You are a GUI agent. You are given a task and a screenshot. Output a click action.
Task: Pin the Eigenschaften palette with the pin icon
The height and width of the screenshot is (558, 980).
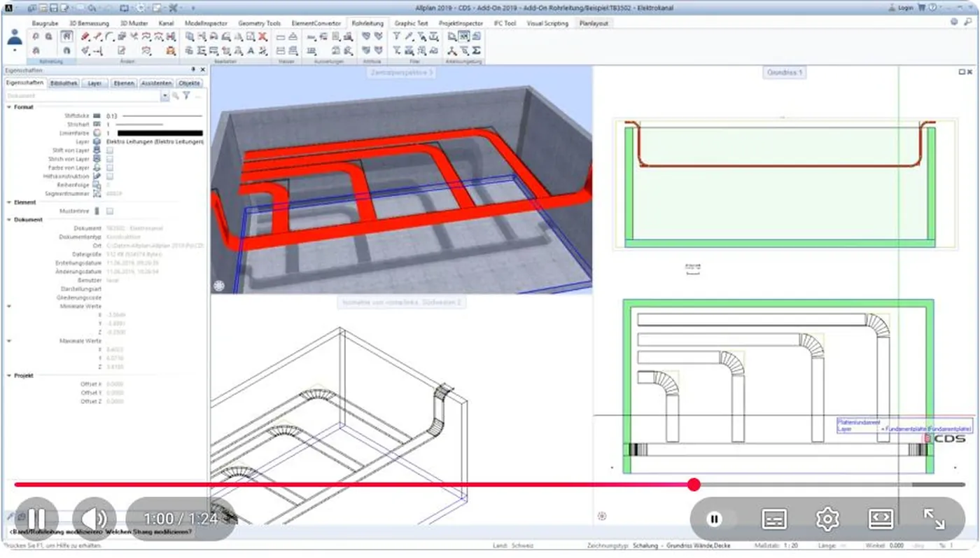193,70
